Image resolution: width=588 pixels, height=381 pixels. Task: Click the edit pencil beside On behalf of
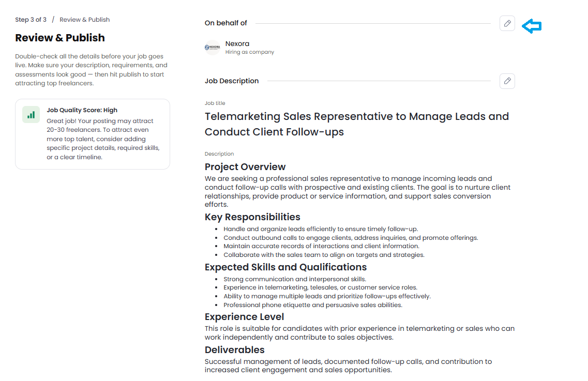(x=507, y=23)
